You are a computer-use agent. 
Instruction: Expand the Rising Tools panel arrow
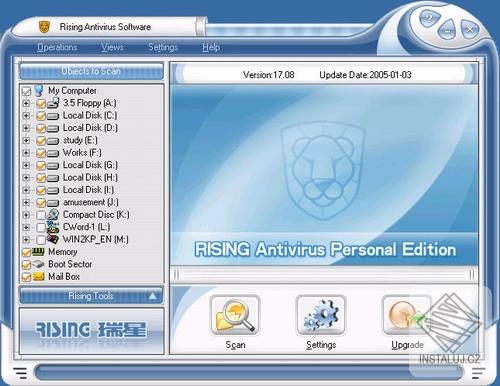point(153,296)
